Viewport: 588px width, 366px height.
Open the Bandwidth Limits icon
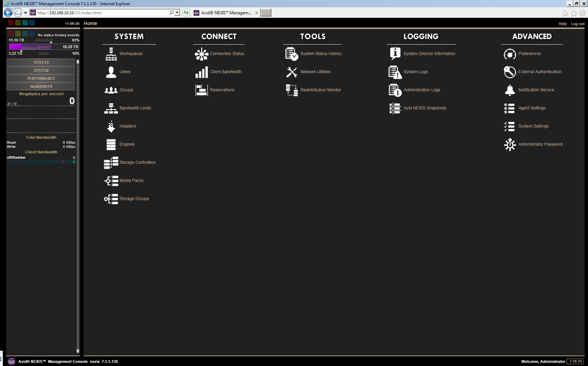tap(111, 108)
